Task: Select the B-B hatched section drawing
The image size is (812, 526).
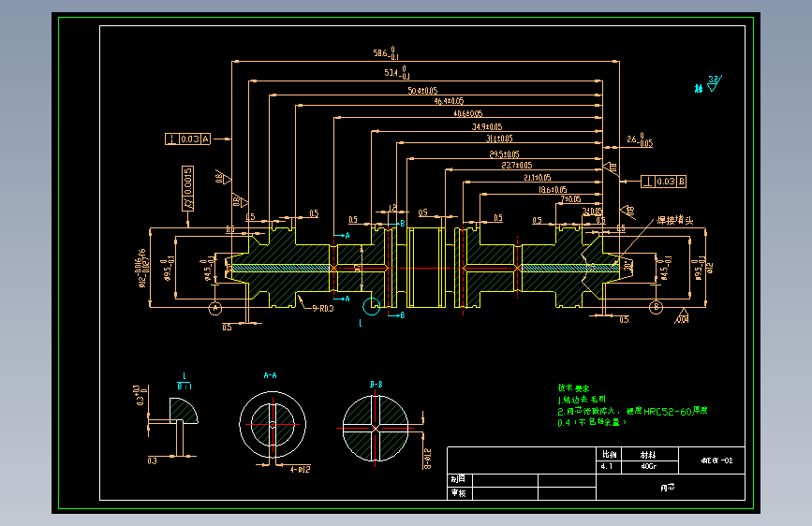Action: [376, 428]
